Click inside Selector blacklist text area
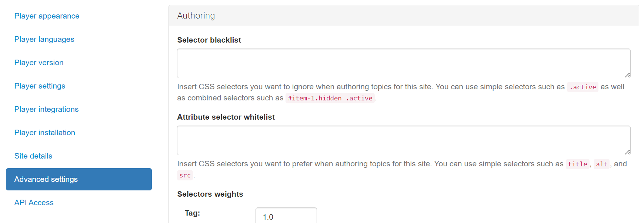 403,63
